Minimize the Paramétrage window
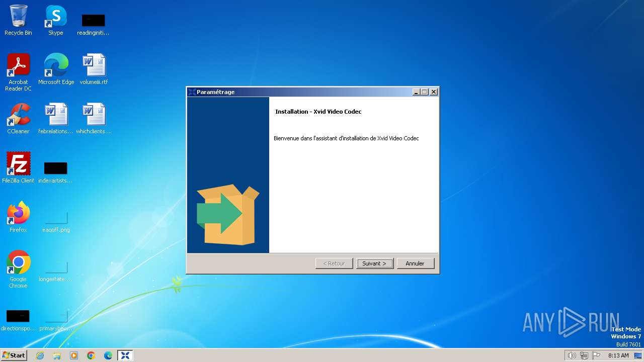Image resolution: width=644 pixels, height=362 pixels. click(x=416, y=92)
